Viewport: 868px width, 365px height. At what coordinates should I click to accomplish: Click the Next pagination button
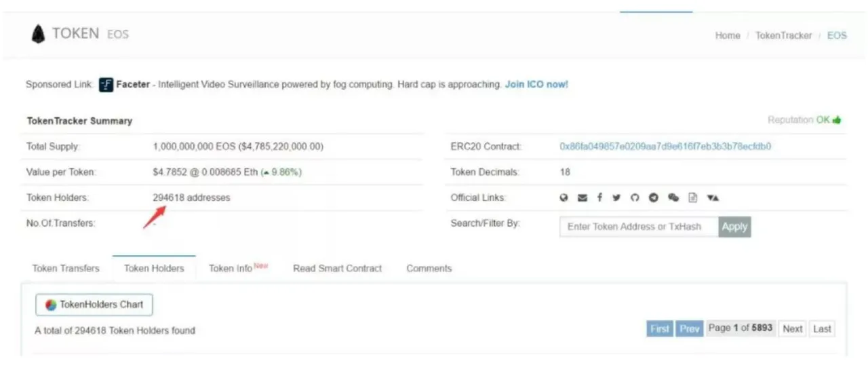(792, 328)
